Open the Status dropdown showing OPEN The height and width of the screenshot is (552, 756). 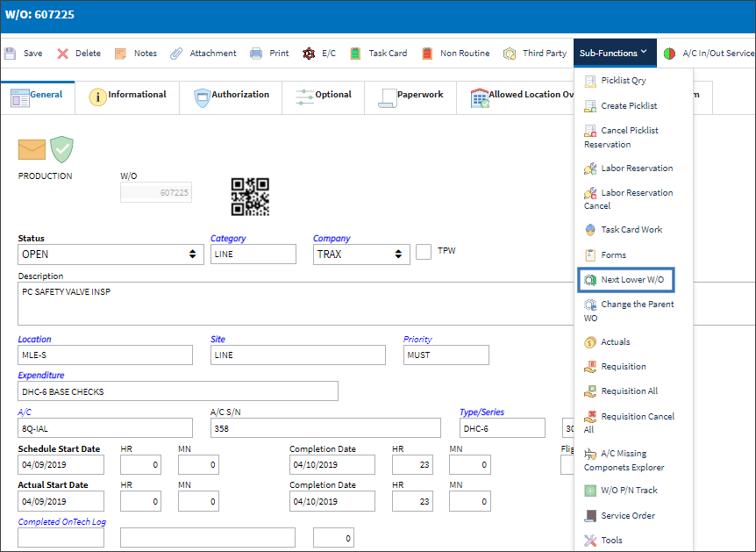[111, 254]
